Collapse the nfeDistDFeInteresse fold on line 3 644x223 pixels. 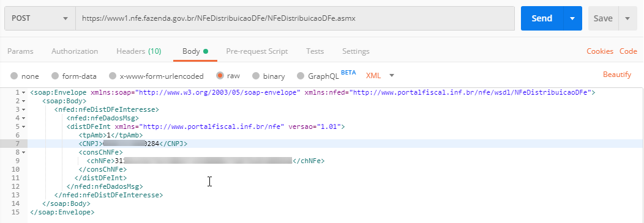[x=23, y=109]
